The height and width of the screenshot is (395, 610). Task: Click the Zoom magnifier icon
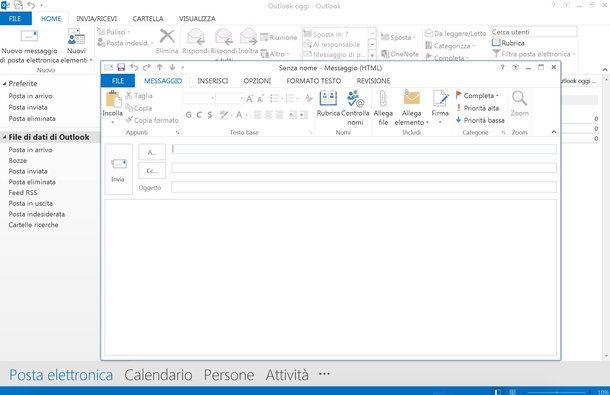(x=519, y=99)
